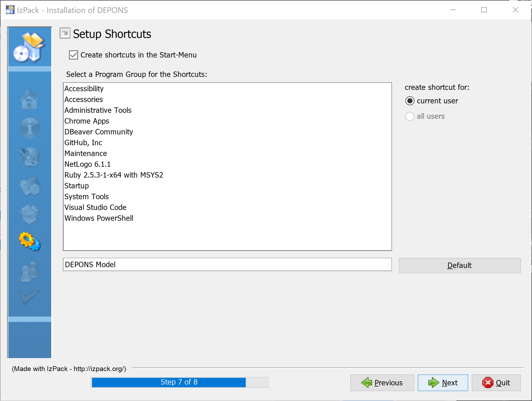
Task: Click the IzPack title bar app icon
Action: [10, 10]
